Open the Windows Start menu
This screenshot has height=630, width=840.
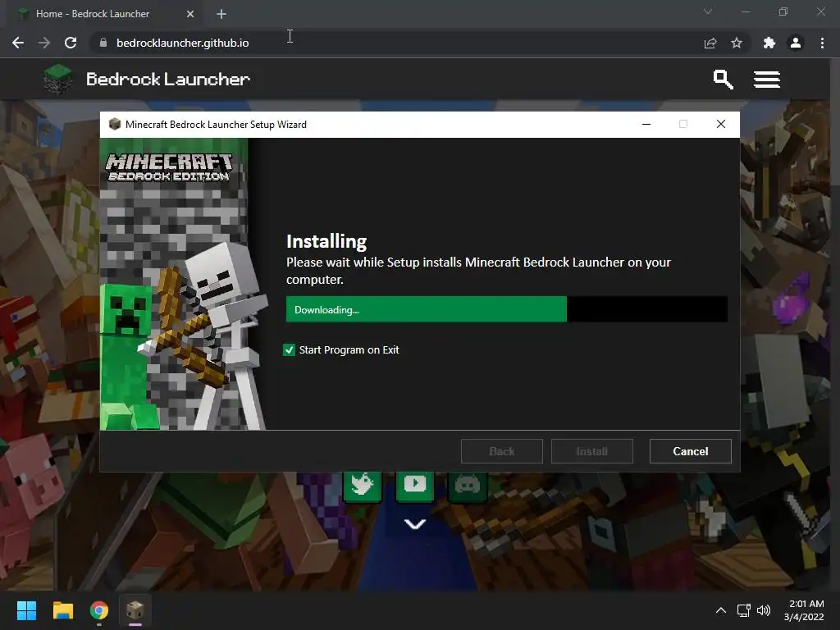coord(26,610)
